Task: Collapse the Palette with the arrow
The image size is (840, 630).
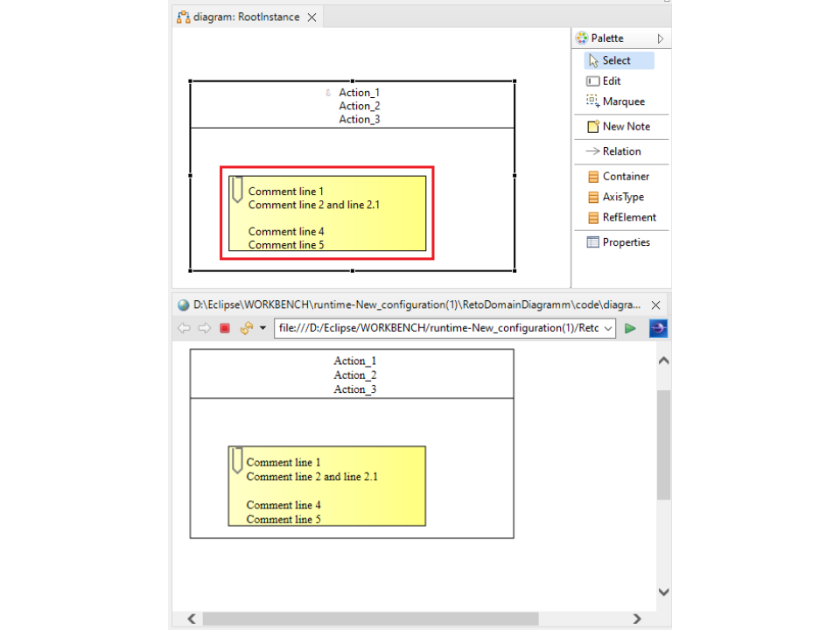Action: point(661,38)
